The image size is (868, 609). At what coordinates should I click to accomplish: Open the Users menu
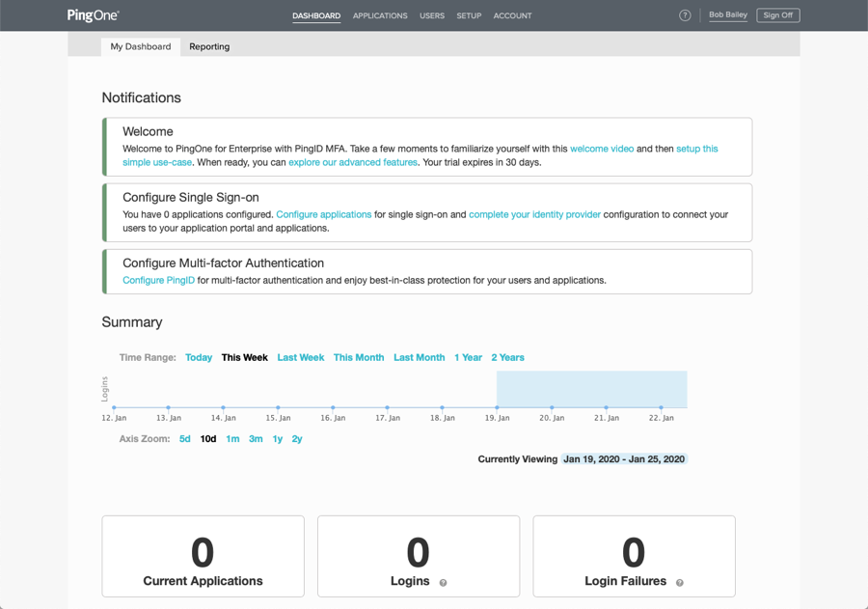tap(432, 16)
